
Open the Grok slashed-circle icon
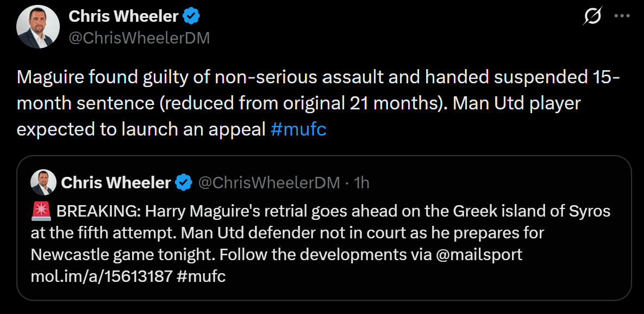click(x=592, y=17)
